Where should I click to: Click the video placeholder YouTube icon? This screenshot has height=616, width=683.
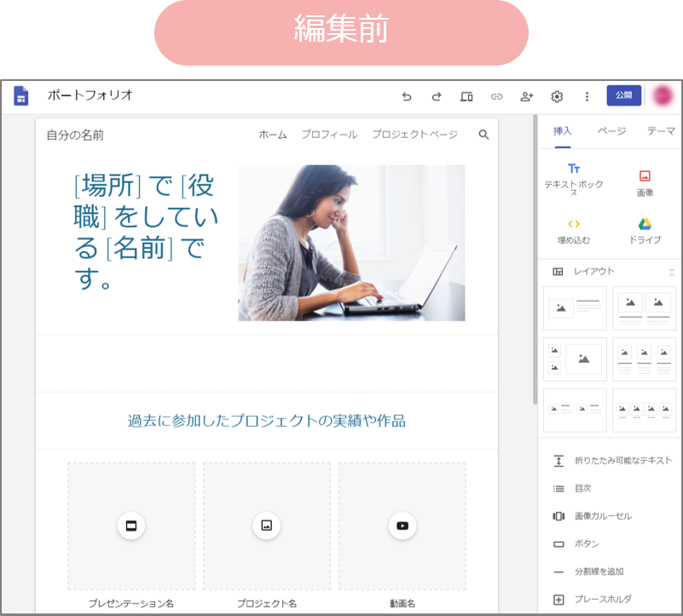pos(402,526)
